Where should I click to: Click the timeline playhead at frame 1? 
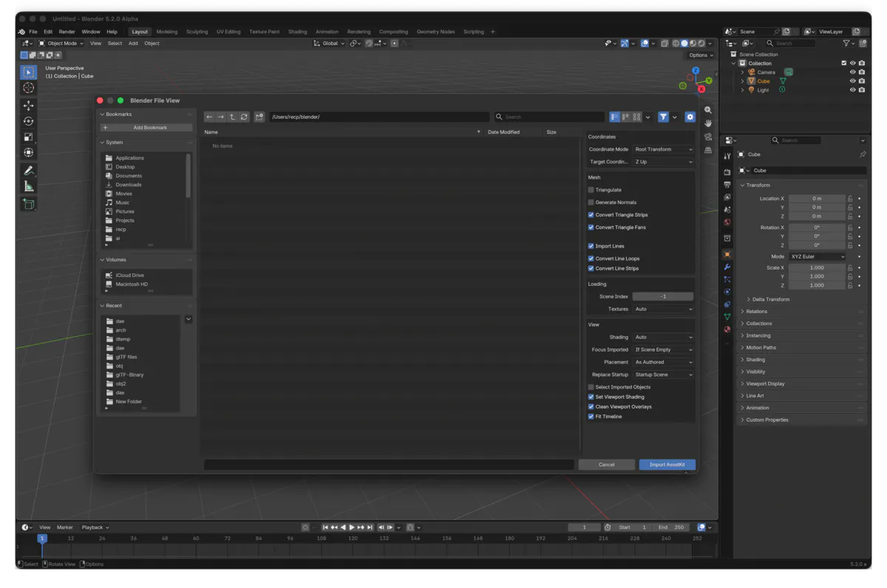tap(42, 539)
